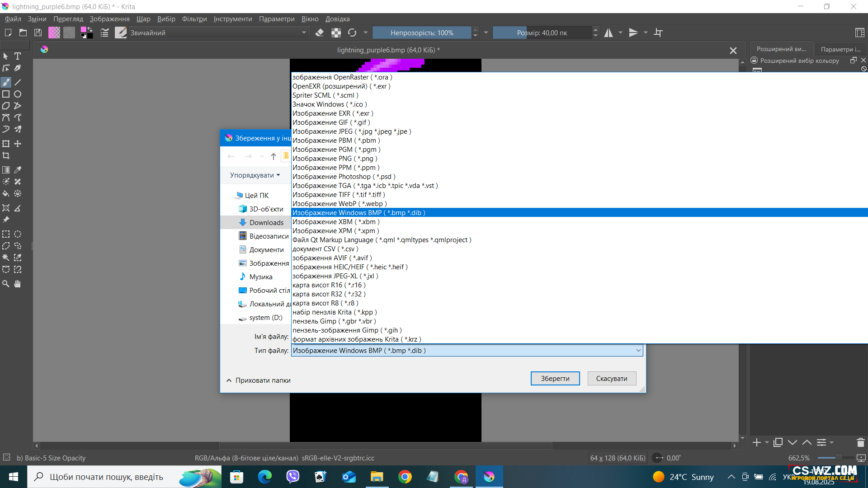
Task: Select the Rectangle shape tool
Action: [6, 94]
